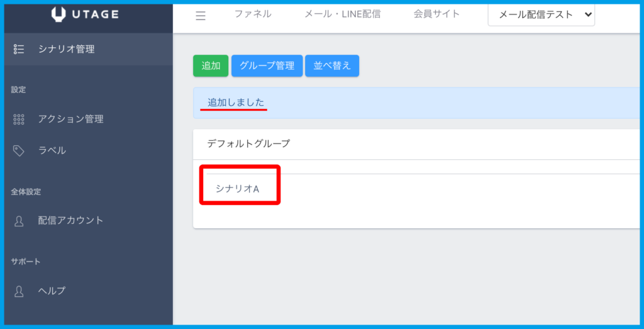The height and width of the screenshot is (329, 644).
Task: Click the 並べ替え button
Action: (x=331, y=65)
